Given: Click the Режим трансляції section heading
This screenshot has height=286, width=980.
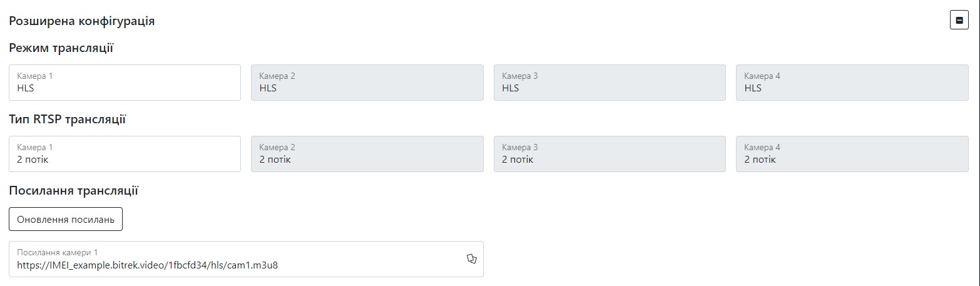Looking at the screenshot, I should (61, 48).
